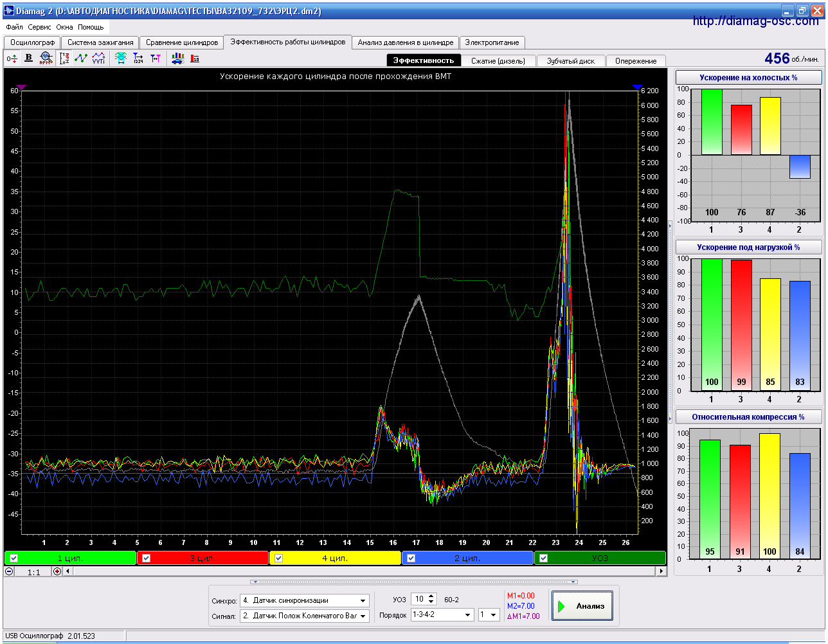Open the Синхро sensor dropdown
828x644 pixels.
pos(363,601)
